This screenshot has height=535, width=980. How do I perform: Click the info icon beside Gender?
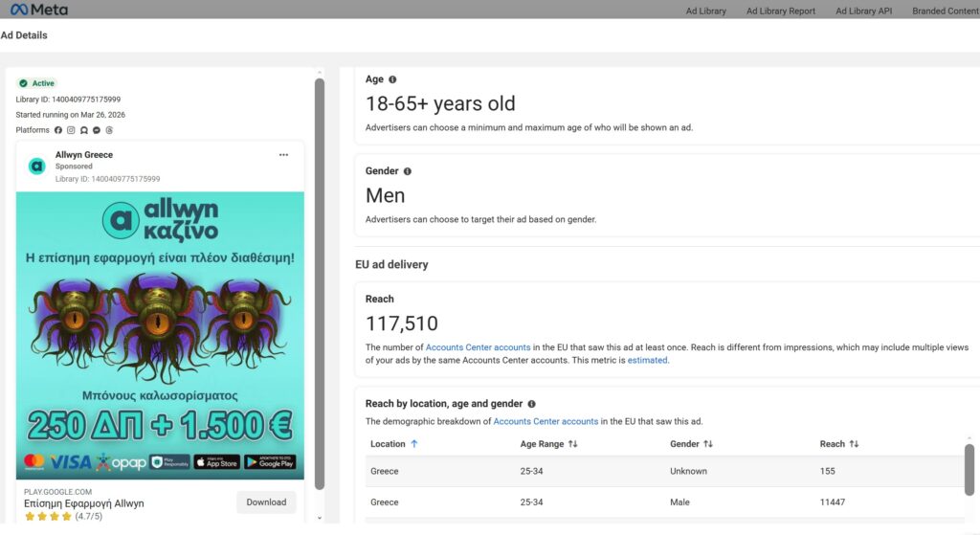click(x=408, y=171)
